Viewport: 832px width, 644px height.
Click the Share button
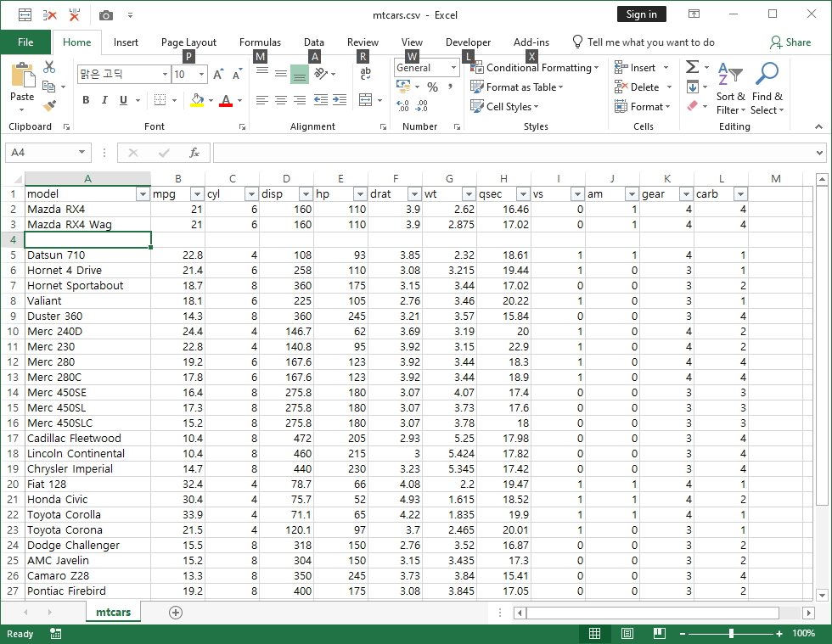[790, 42]
